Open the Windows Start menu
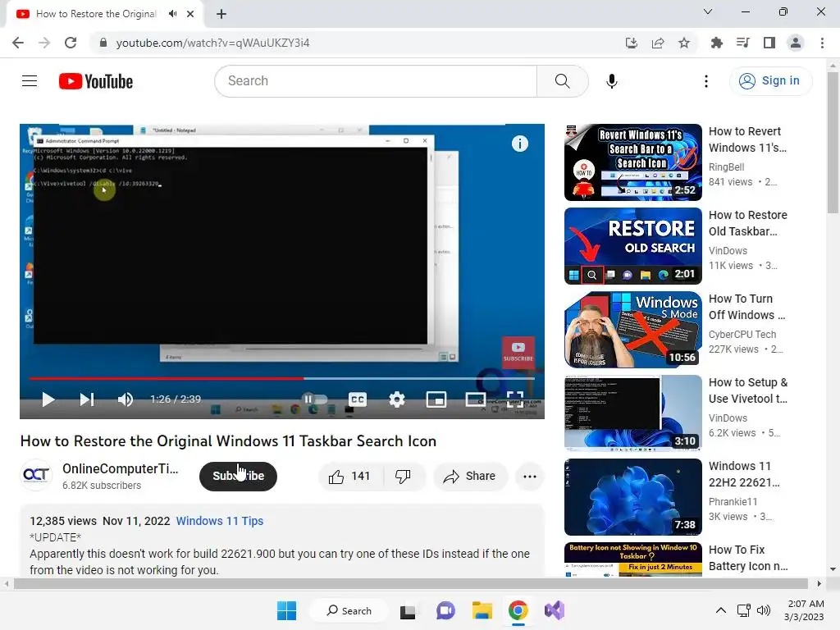Image resolution: width=840 pixels, height=630 pixels. [286, 610]
